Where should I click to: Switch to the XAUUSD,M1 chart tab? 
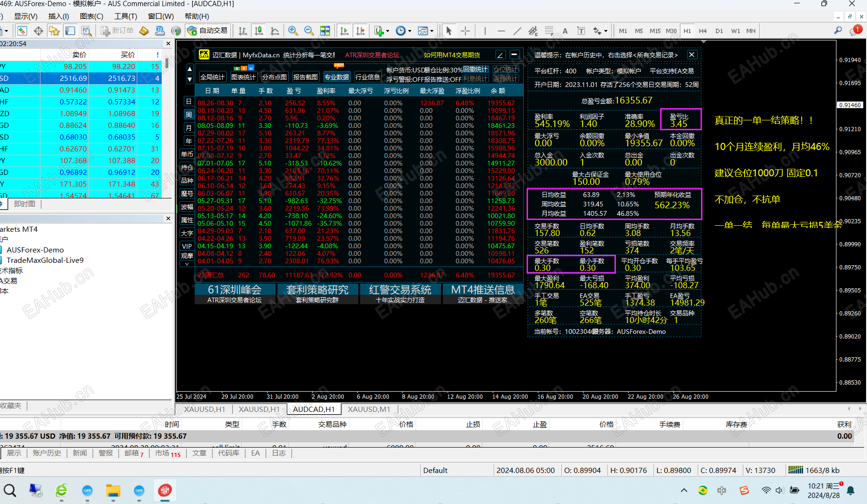click(369, 409)
